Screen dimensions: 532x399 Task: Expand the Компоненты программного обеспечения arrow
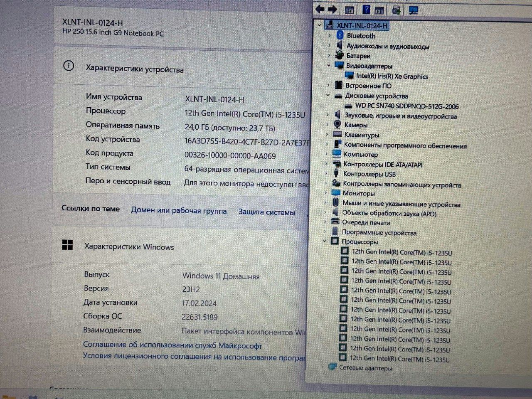coord(327,144)
